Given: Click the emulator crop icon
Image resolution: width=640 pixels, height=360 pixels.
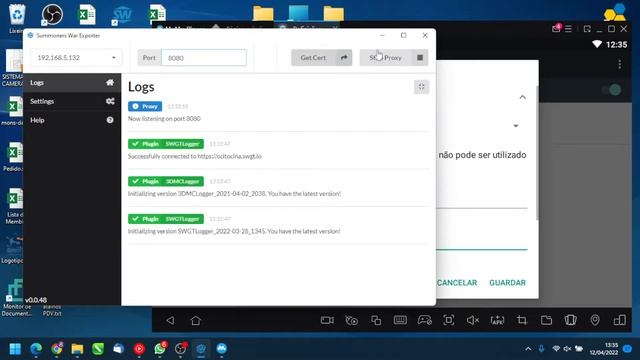Looking at the screenshot, I should [x=522, y=320].
